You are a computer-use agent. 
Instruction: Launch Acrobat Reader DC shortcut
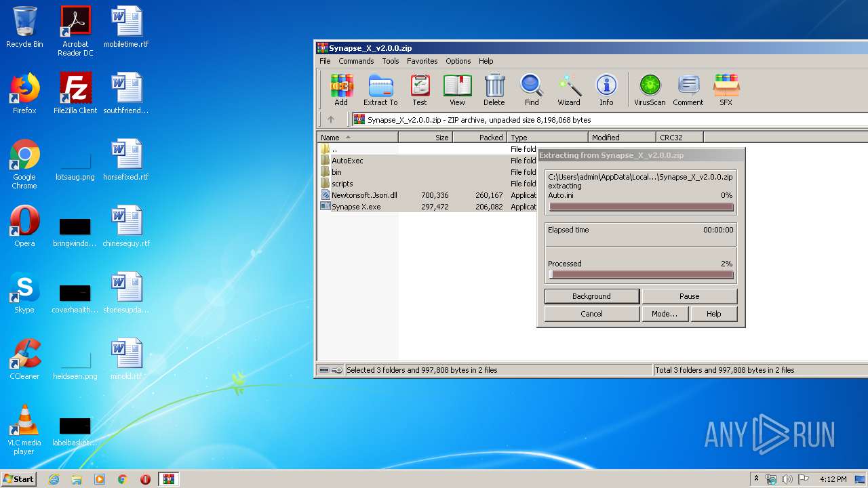tap(75, 31)
